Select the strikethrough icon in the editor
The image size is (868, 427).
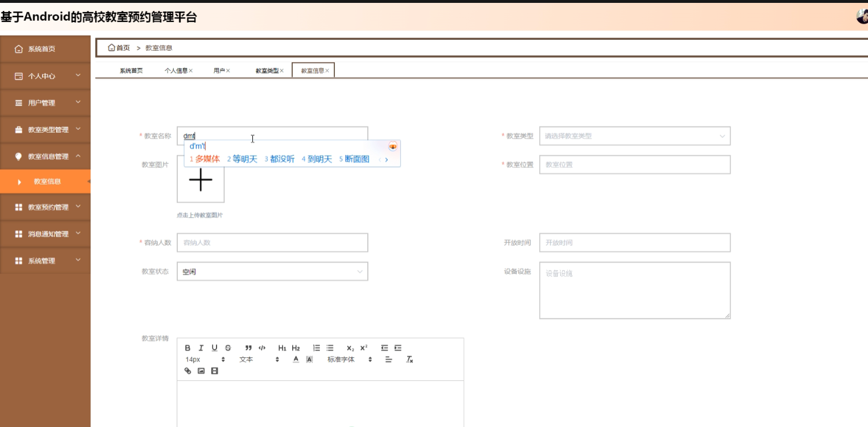click(x=228, y=348)
